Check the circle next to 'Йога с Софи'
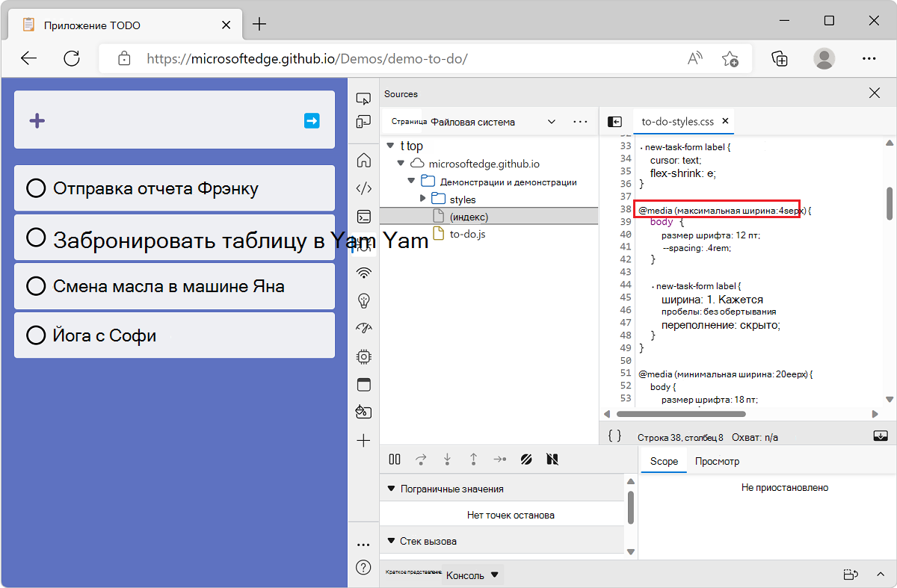 tap(36, 335)
